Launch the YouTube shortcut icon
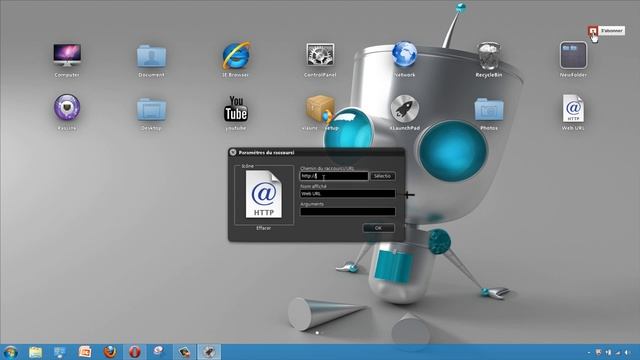Viewport: 640px width, 360px height. [236, 109]
